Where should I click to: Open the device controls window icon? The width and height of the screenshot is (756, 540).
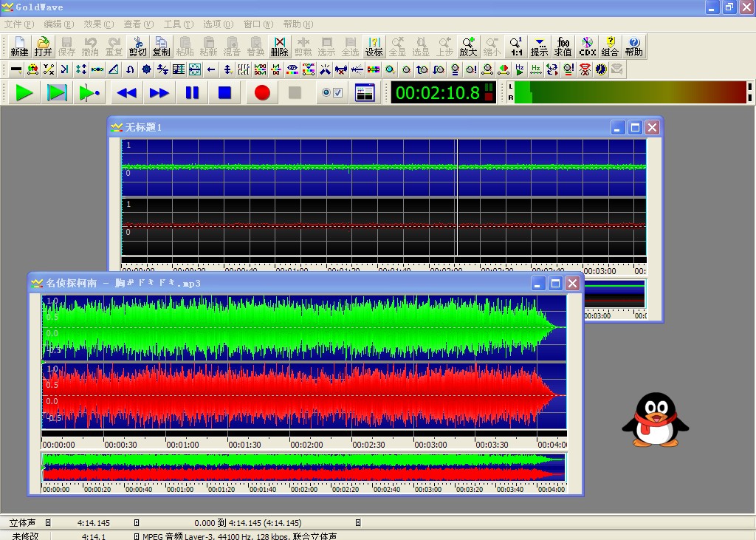pyautogui.click(x=365, y=92)
